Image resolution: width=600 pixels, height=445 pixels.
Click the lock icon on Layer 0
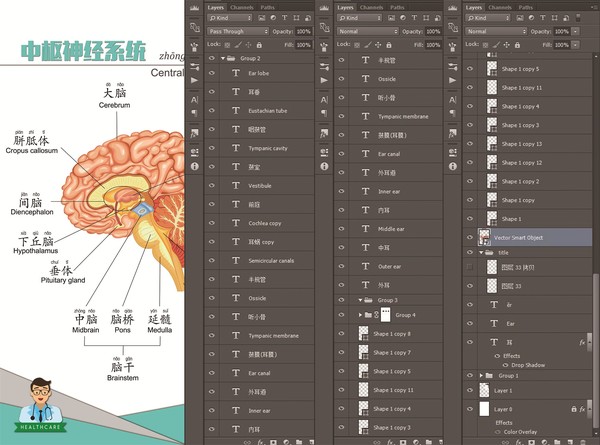(x=574, y=409)
